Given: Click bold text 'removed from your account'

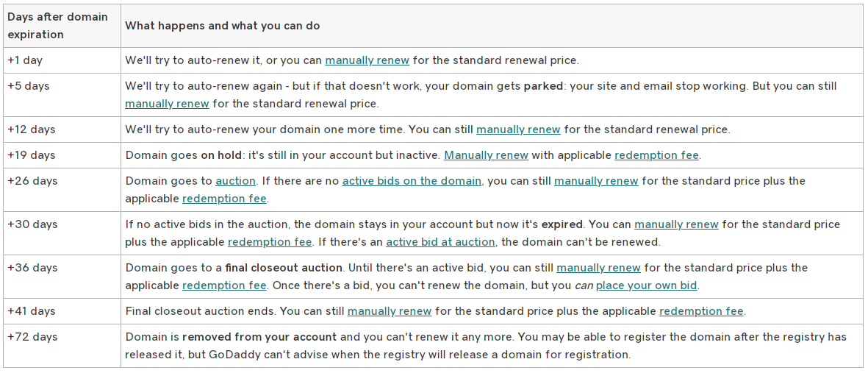Looking at the screenshot, I should [x=259, y=337].
